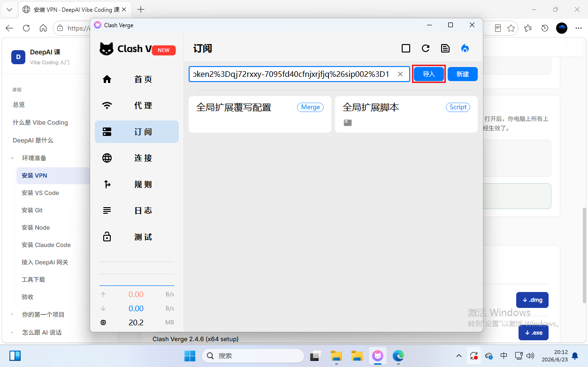Click the home icon beside 首页

[x=107, y=79]
